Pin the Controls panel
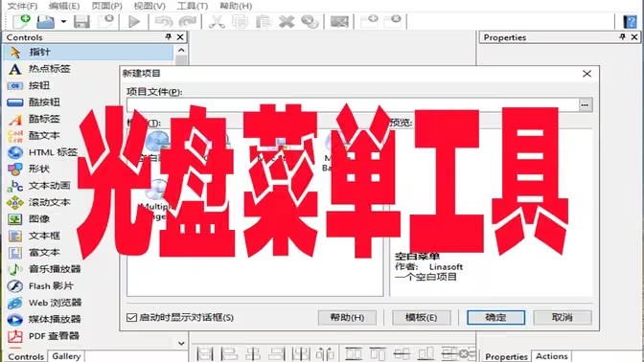Image resolution: width=644 pixels, height=362 pixels. point(168,37)
